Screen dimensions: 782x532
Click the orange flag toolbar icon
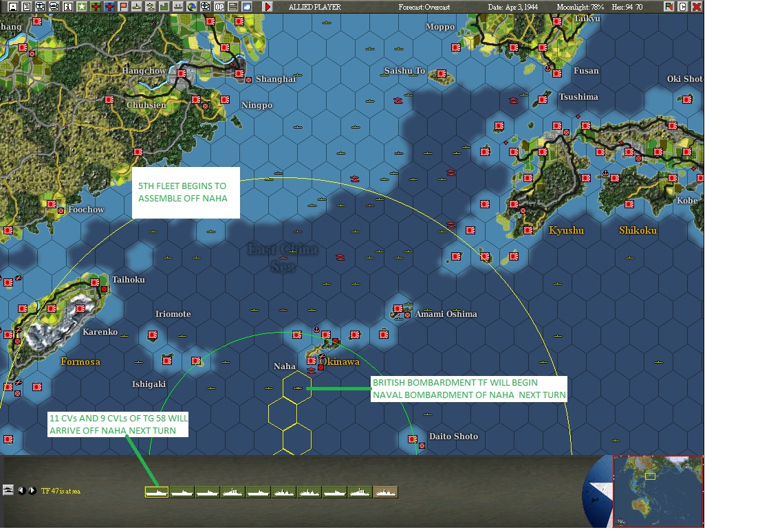coord(122,6)
